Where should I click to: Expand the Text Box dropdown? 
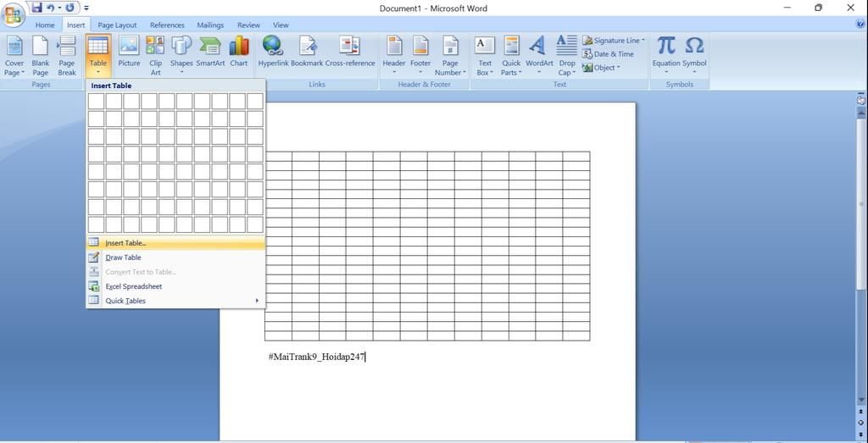pyautogui.click(x=485, y=56)
